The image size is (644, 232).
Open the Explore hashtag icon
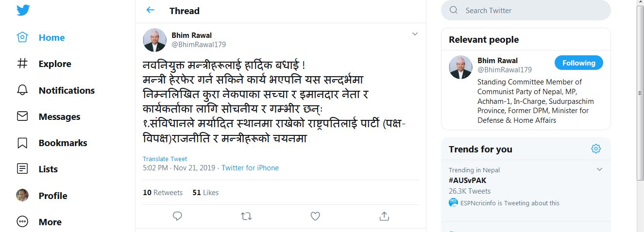pos(22,64)
